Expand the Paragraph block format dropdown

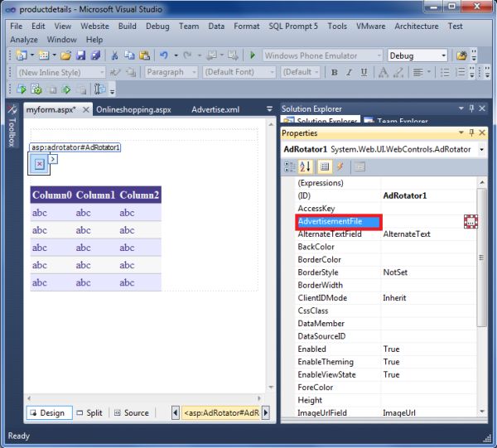pyautogui.click(x=192, y=72)
